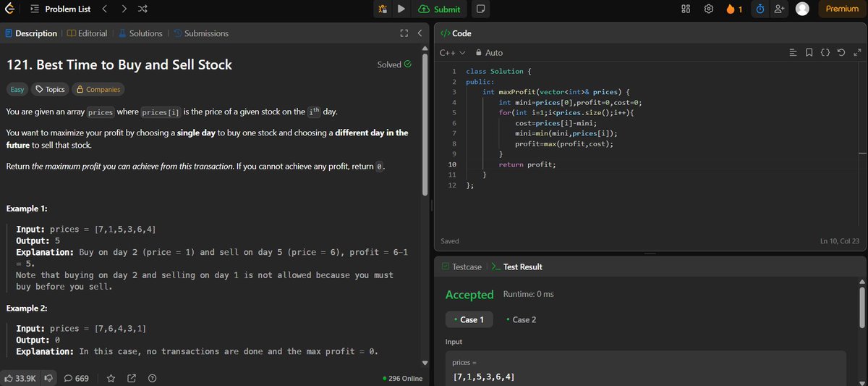Screen dimensions: 868x386
Task: Reveal the Companies tag
Action: pos(98,90)
